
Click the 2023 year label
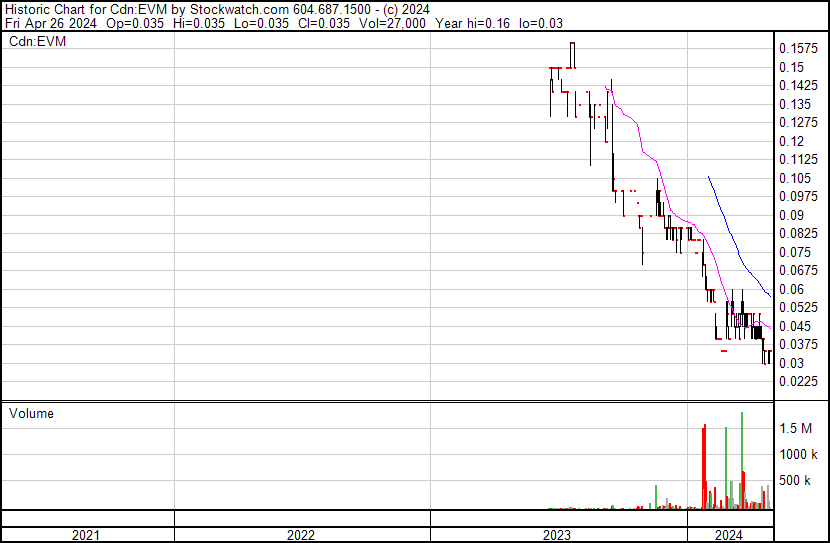(557, 535)
